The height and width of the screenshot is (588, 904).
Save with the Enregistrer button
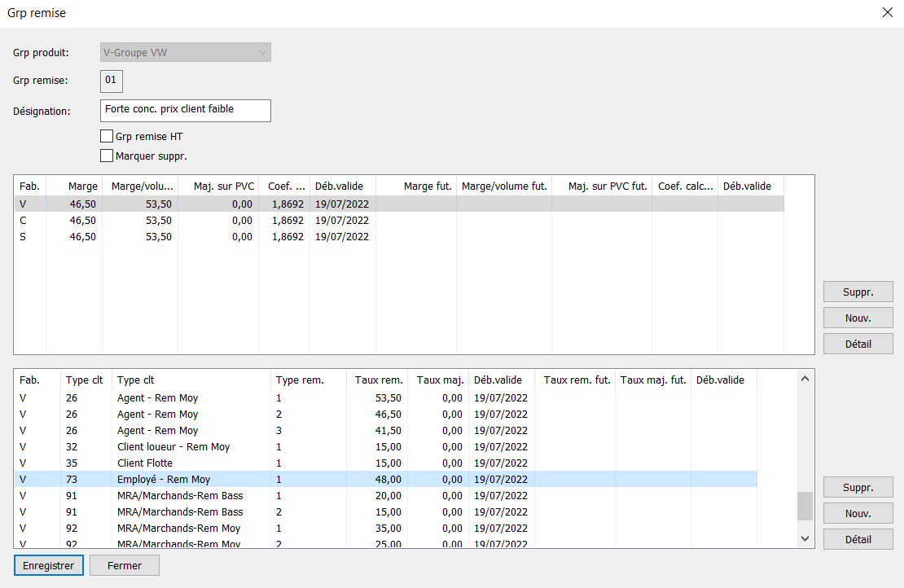pos(48,565)
